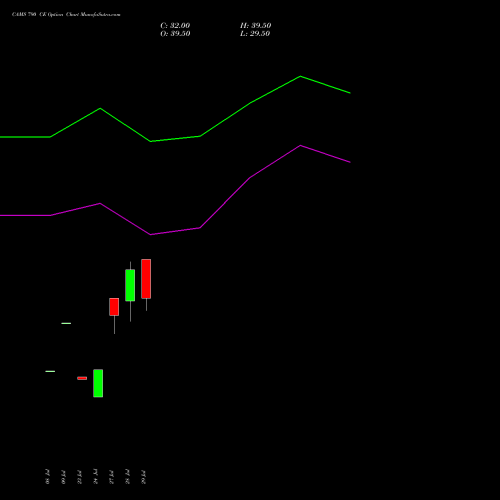The image size is (500, 500).
Task: Click the 09 Jul flat green candle
Action: [66, 323]
